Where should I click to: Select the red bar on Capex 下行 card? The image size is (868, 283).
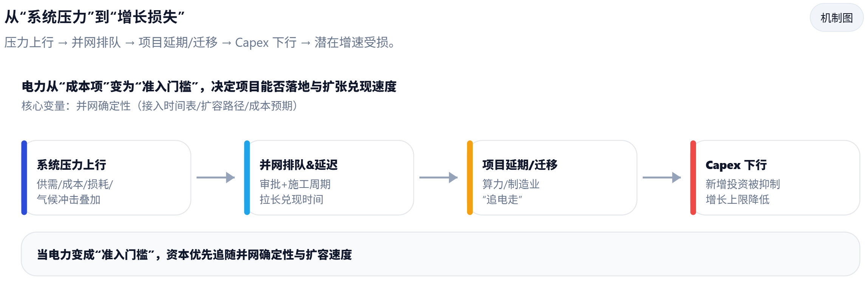[x=693, y=177]
